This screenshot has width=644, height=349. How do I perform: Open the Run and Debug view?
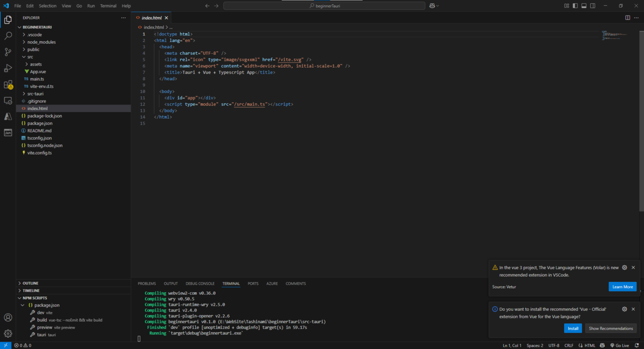click(8, 68)
